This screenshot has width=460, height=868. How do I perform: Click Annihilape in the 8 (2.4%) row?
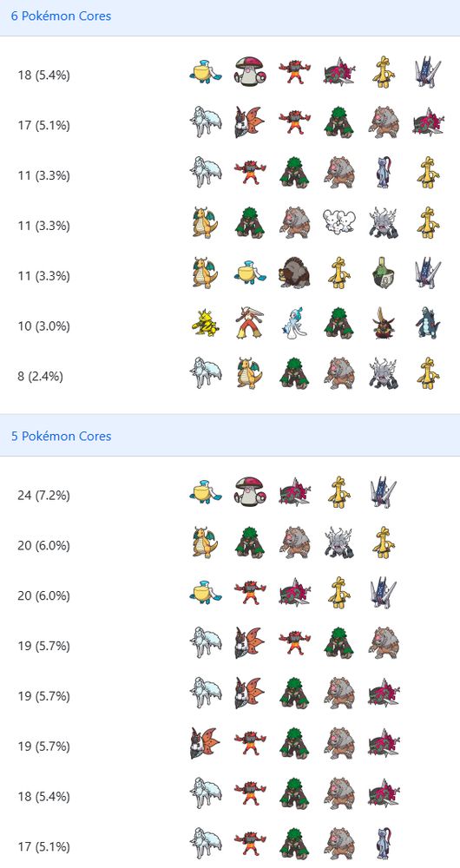[x=383, y=372]
